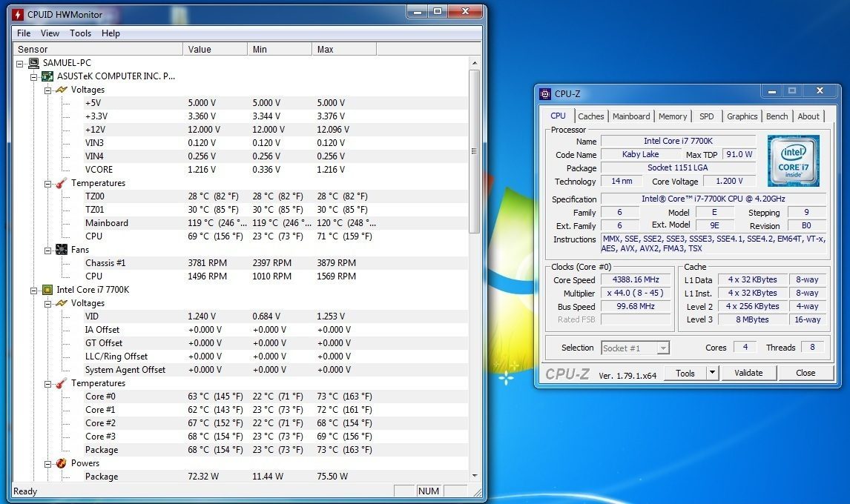This screenshot has width=850, height=504.
Task: Click the computer icon beside SAMUEL-PC
Action: (x=33, y=63)
